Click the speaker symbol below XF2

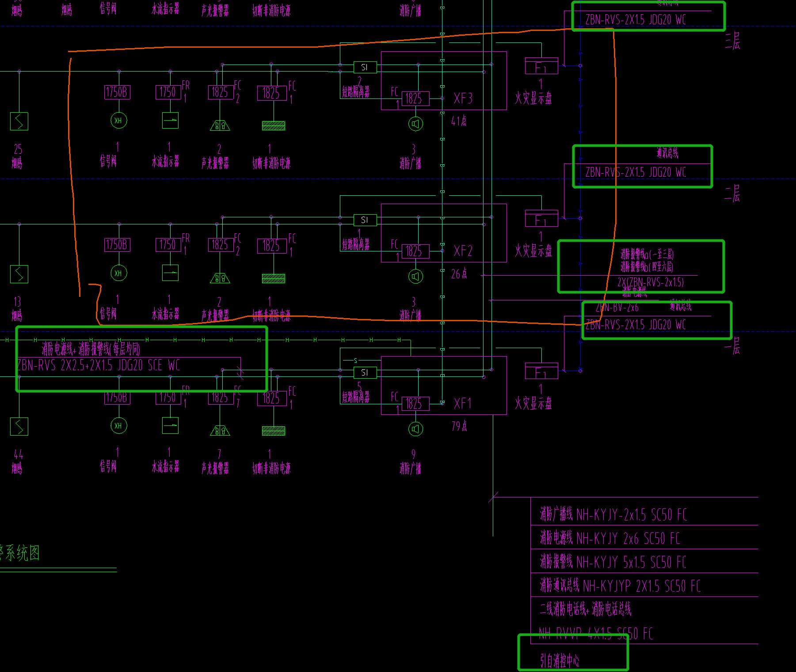[x=415, y=277]
